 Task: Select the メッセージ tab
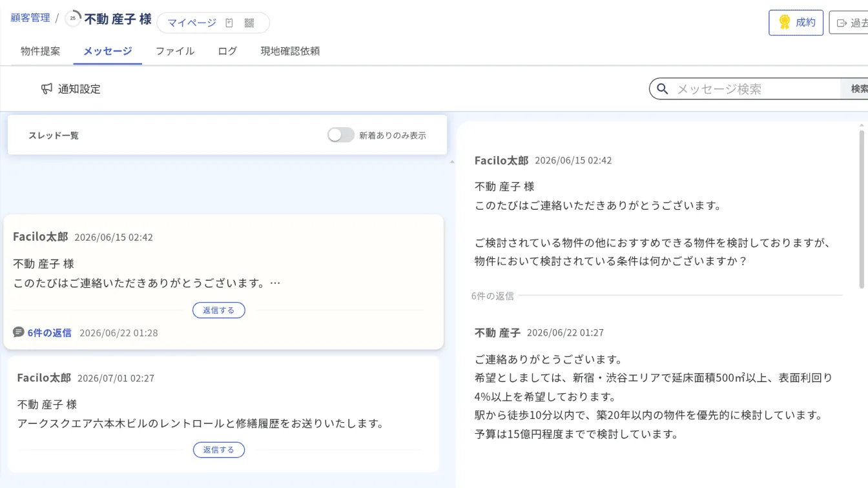(x=107, y=51)
